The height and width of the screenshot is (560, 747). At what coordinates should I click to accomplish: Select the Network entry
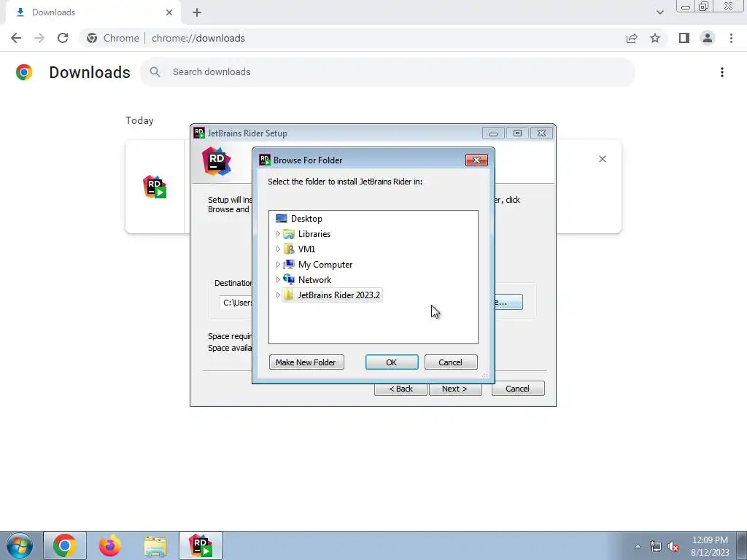pos(314,279)
